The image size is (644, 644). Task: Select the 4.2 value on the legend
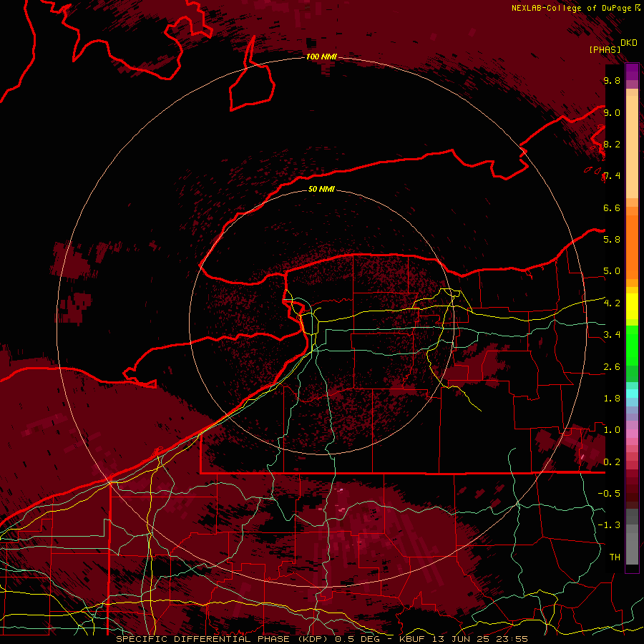click(x=612, y=303)
